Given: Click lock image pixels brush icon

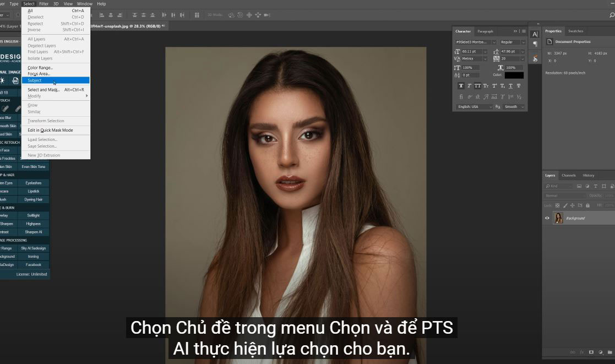Looking at the screenshot, I should [x=565, y=205].
